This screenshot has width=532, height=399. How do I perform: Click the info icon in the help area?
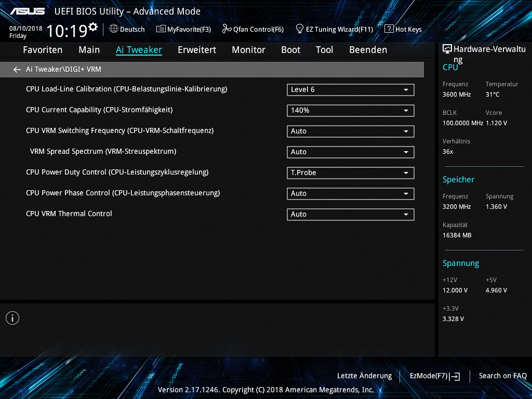[12, 318]
